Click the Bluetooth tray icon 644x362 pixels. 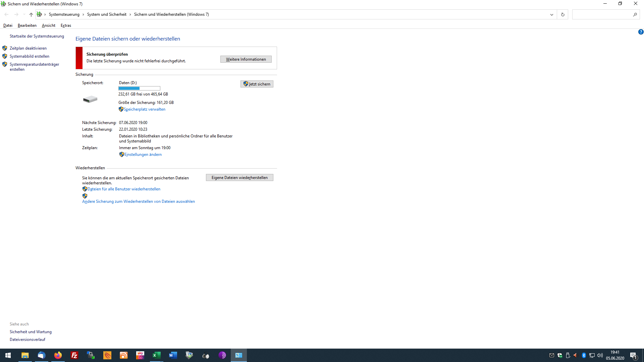coord(584,355)
